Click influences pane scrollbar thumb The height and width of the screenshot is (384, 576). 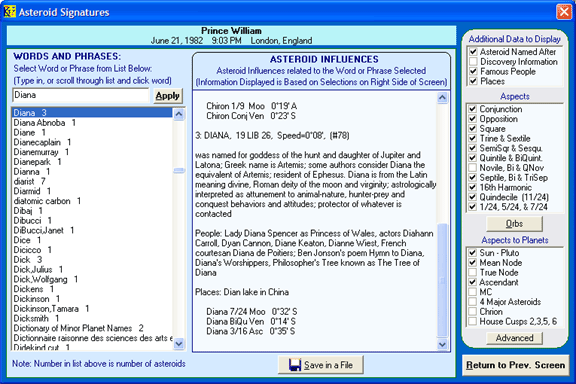(x=442, y=280)
